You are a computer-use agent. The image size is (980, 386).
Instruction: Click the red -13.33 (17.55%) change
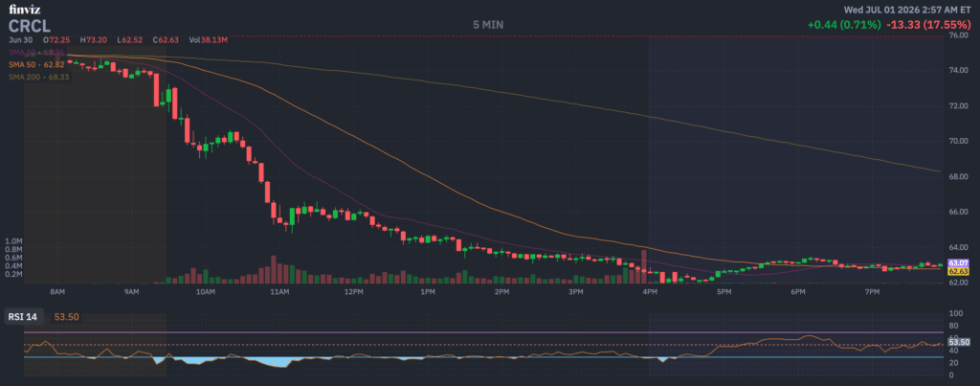click(x=929, y=25)
